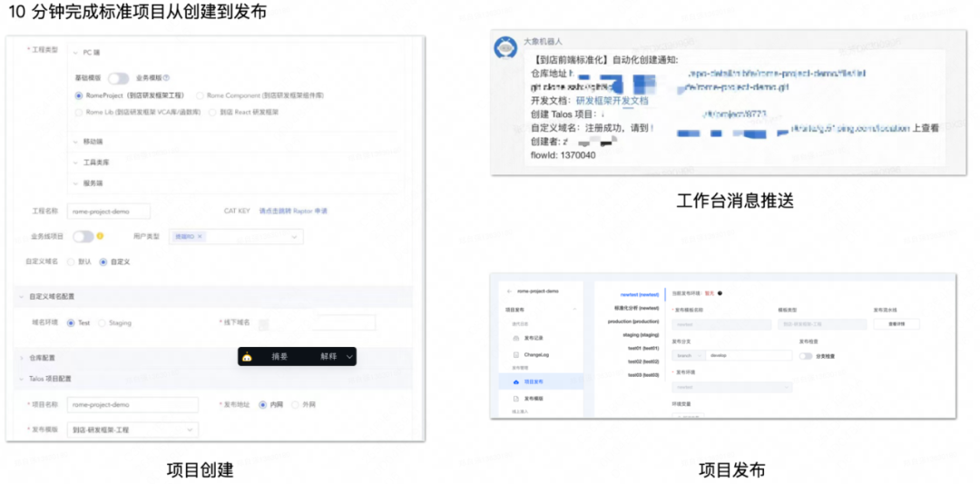Click 摘要 in dark floating toolbar
Image resolution: width=980 pixels, height=484 pixels.
click(x=279, y=357)
